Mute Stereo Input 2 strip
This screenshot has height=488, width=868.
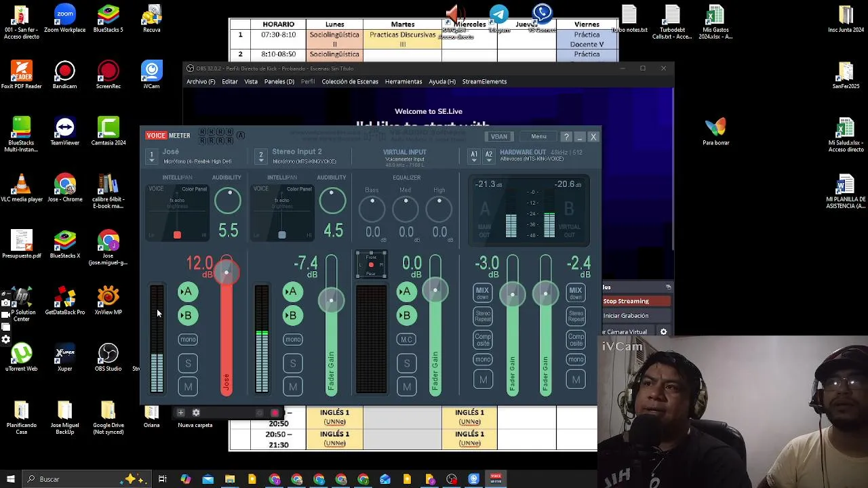[292, 387]
